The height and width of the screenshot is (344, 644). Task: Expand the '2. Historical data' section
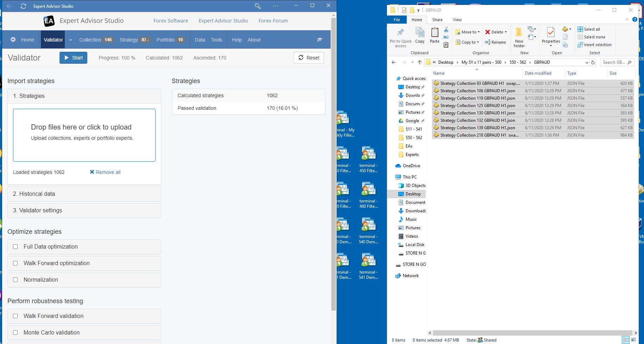point(84,194)
